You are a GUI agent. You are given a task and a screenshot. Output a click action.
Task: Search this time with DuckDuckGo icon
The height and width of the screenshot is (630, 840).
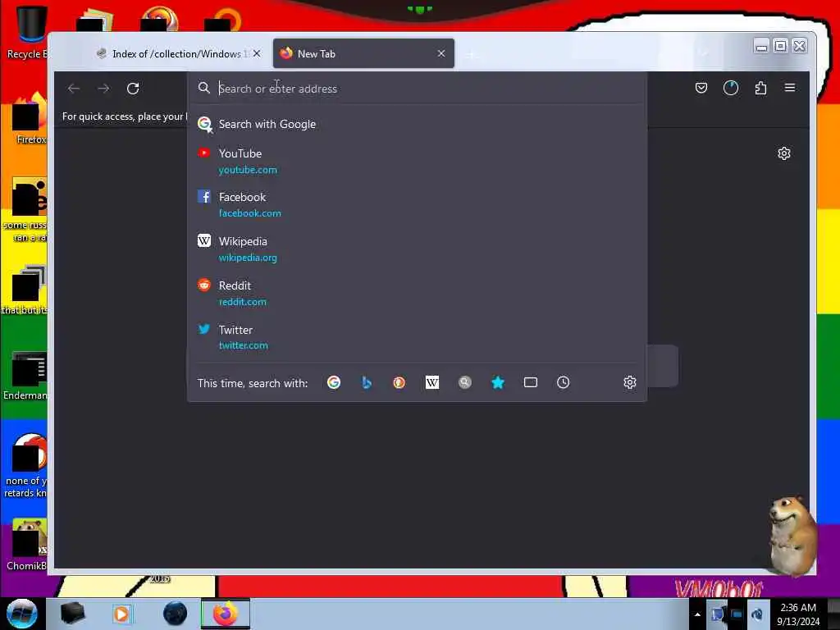point(399,382)
